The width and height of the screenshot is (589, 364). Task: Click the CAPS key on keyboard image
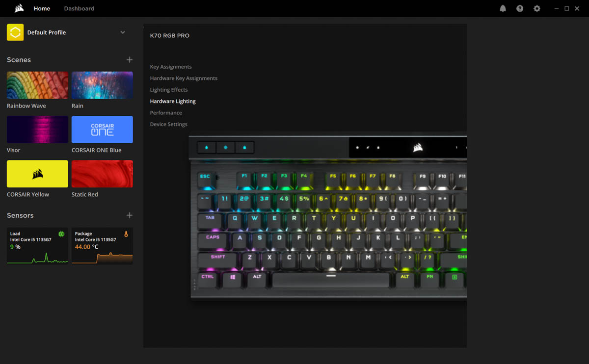pyautogui.click(x=213, y=240)
